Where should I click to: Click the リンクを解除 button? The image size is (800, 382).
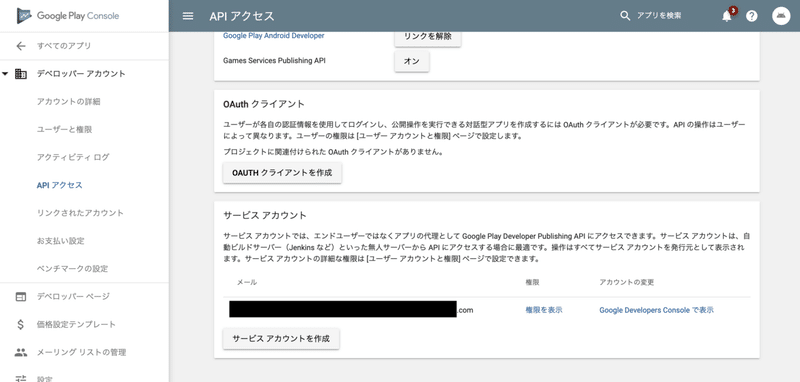point(428,37)
